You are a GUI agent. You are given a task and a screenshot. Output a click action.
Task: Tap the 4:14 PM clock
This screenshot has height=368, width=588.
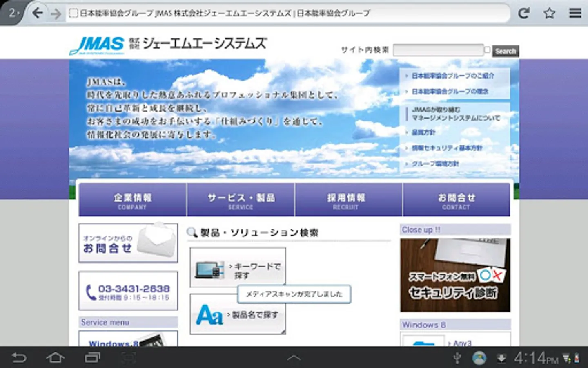coord(536,358)
